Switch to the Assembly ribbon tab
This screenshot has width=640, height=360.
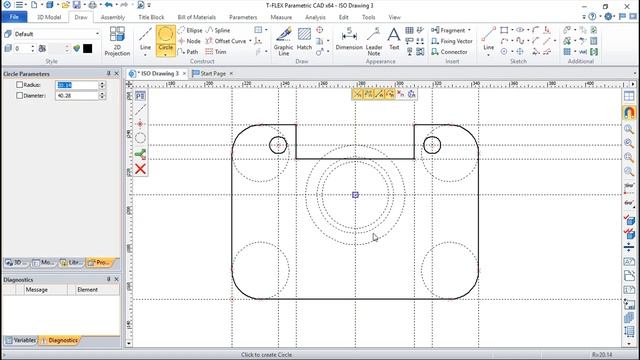coord(113,17)
